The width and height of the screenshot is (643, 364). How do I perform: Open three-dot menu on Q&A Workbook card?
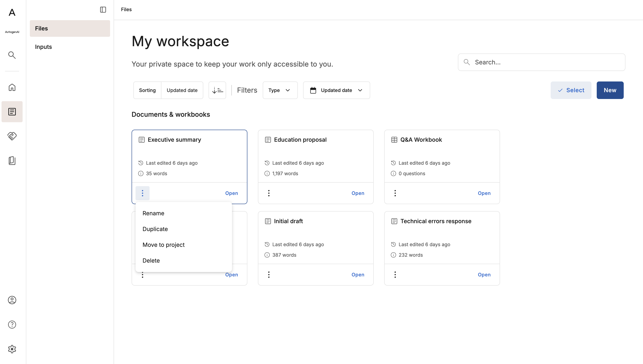point(395,193)
